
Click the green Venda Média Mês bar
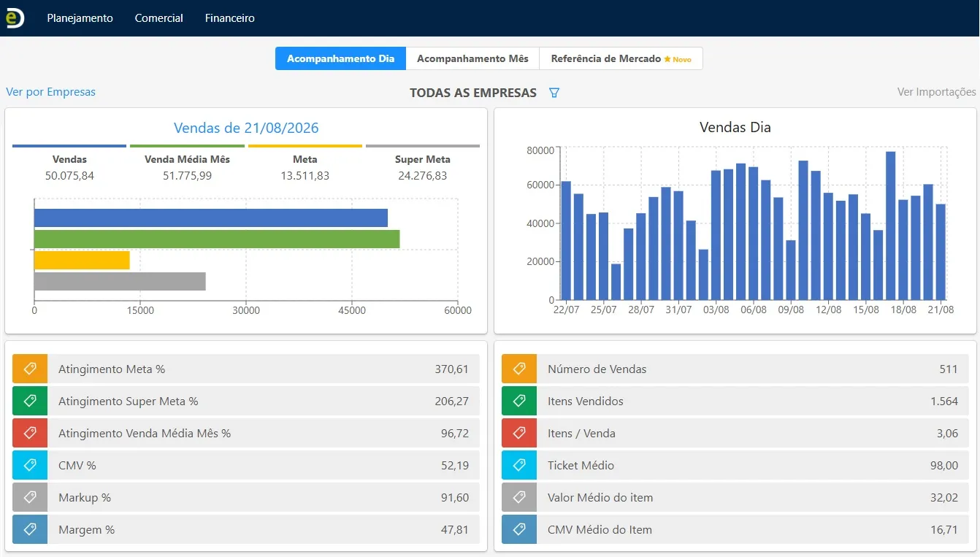click(x=217, y=239)
